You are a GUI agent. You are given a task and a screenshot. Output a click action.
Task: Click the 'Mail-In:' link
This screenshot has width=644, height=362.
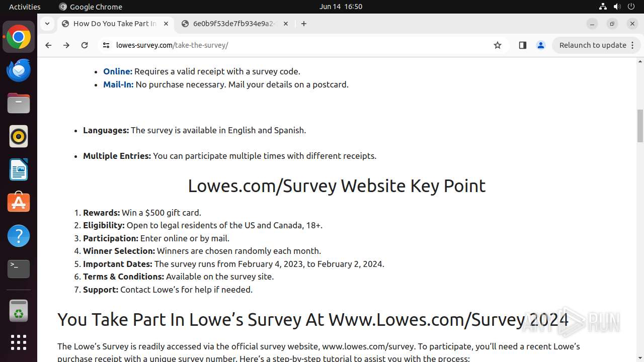(118, 84)
